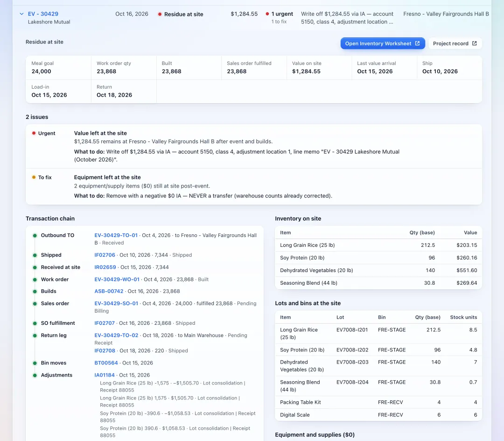Select the Ship date Oct 10, 2026
The height and width of the screenshot is (441, 504).
pyautogui.click(x=440, y=71)
